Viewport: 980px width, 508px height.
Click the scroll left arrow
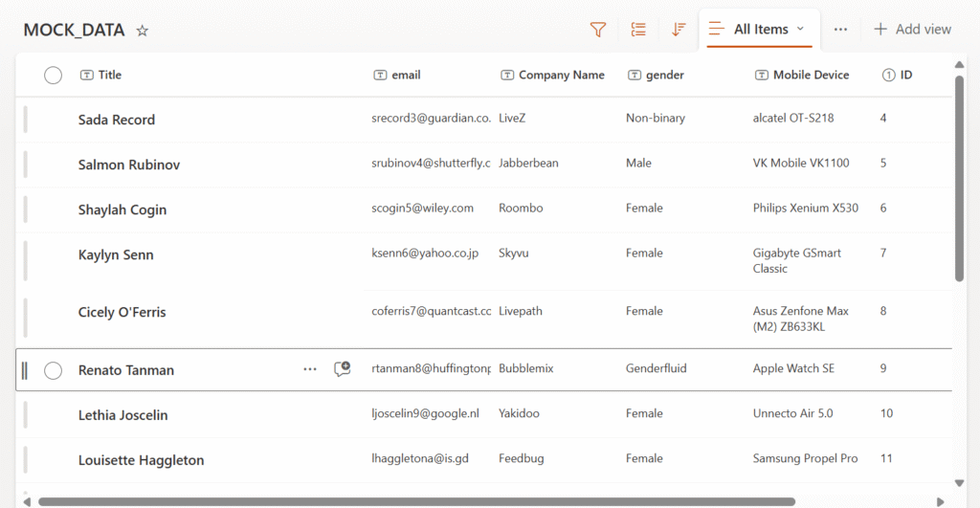pos(26,501)
